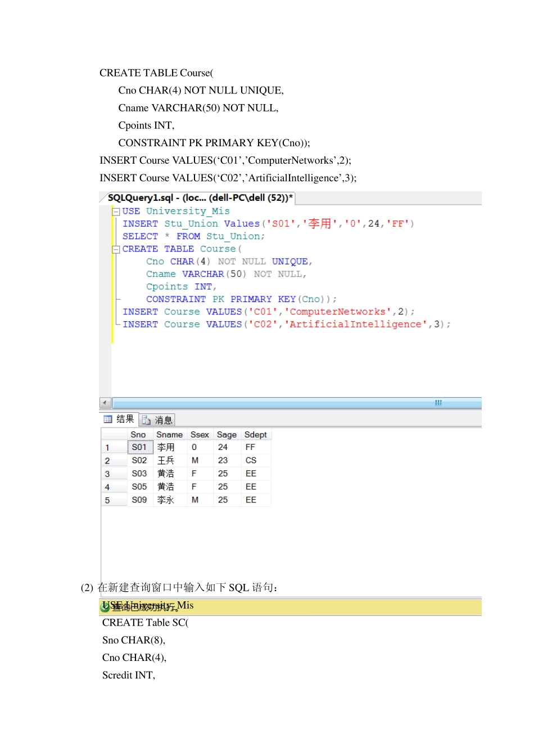Collapse the USE University_Mis code block
Image resolution: width=534 pixels, height=756 pixels.
point(116,211)
